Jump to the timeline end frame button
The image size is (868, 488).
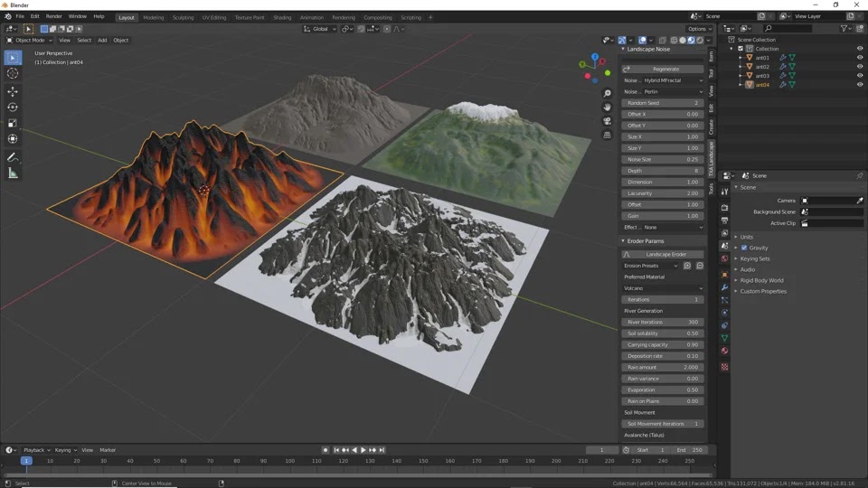point(382,450)
